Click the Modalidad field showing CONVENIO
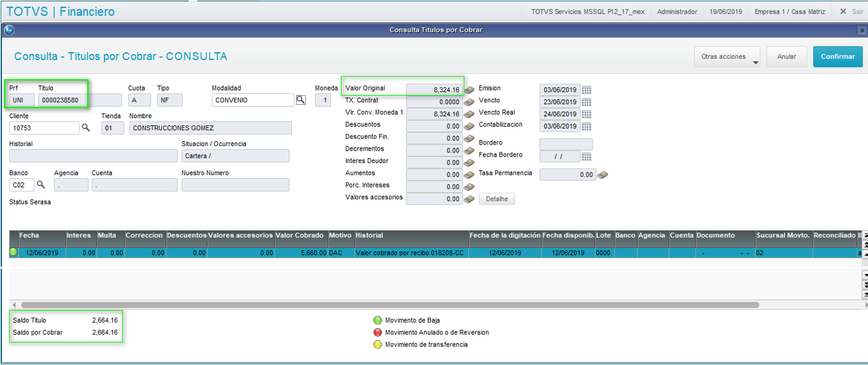 [x=252, y=100]
